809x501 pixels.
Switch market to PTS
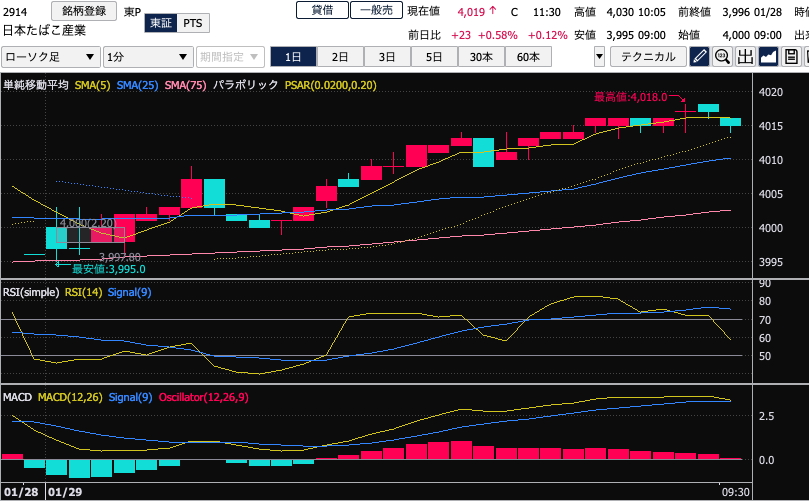click(191, 22)
